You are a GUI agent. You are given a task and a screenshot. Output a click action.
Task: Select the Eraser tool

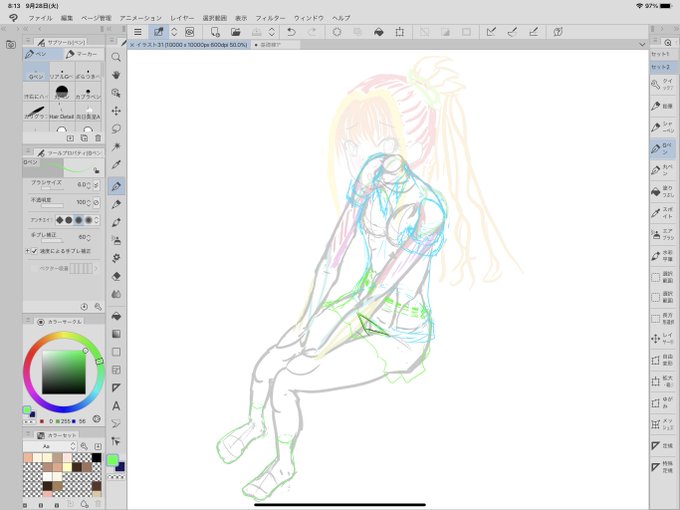point(116,276)
